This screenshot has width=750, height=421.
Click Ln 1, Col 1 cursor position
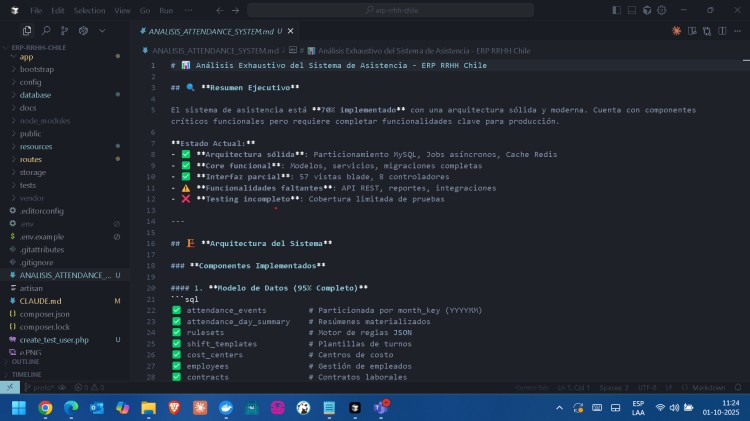(574, 388)
